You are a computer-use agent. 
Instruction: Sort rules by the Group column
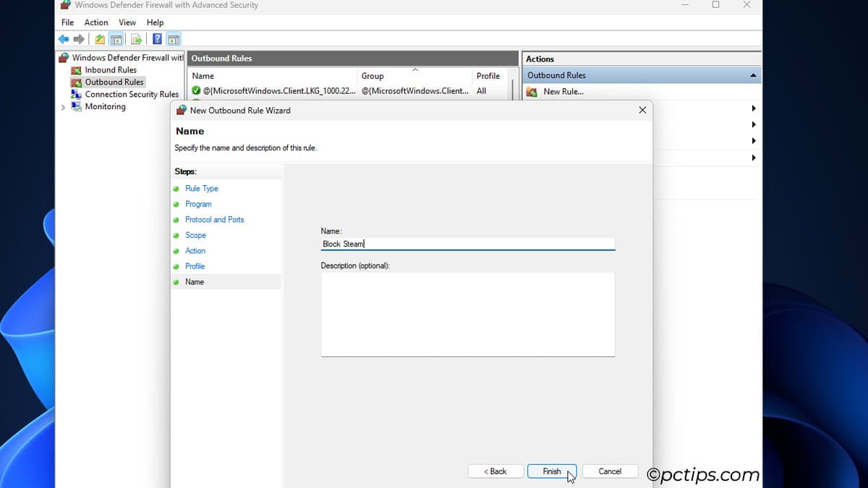pyautogui.click(x=373, y=75)
